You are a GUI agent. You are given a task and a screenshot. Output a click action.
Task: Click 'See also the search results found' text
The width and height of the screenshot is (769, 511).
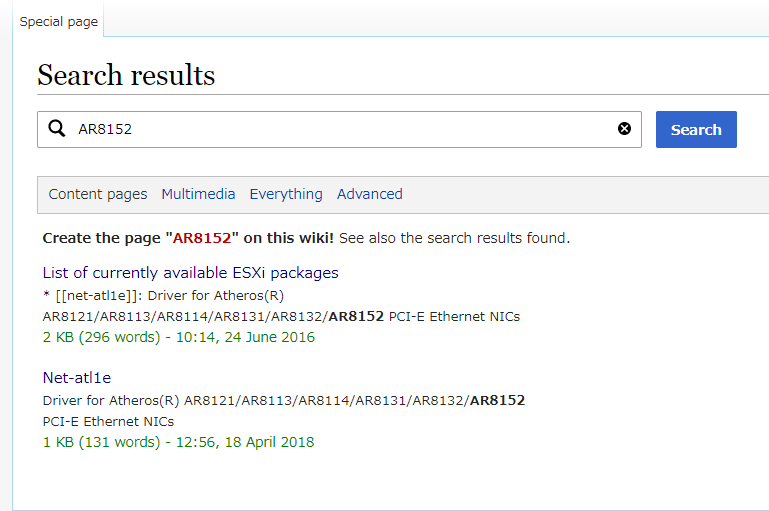454,238
